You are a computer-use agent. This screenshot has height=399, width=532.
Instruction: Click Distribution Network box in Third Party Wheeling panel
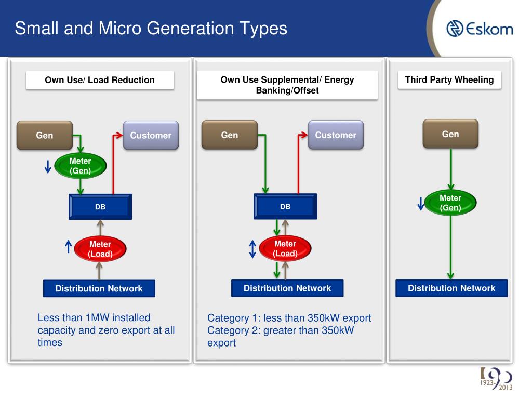pyautogui.click(x=451, y=288)
